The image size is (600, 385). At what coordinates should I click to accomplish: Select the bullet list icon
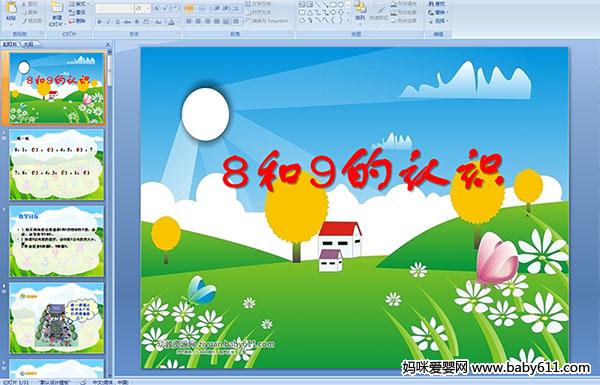click(x=189, y=8)
